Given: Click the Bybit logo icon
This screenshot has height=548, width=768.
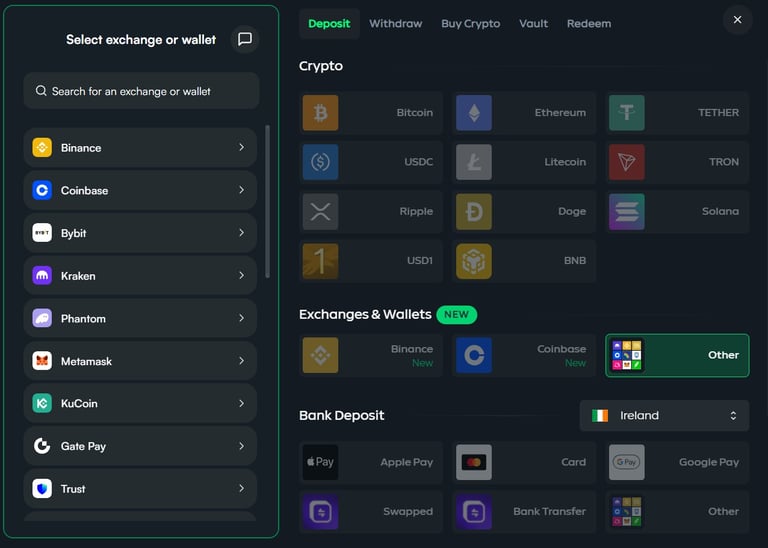Looking at the screenshot, I should tap(42, 233).
